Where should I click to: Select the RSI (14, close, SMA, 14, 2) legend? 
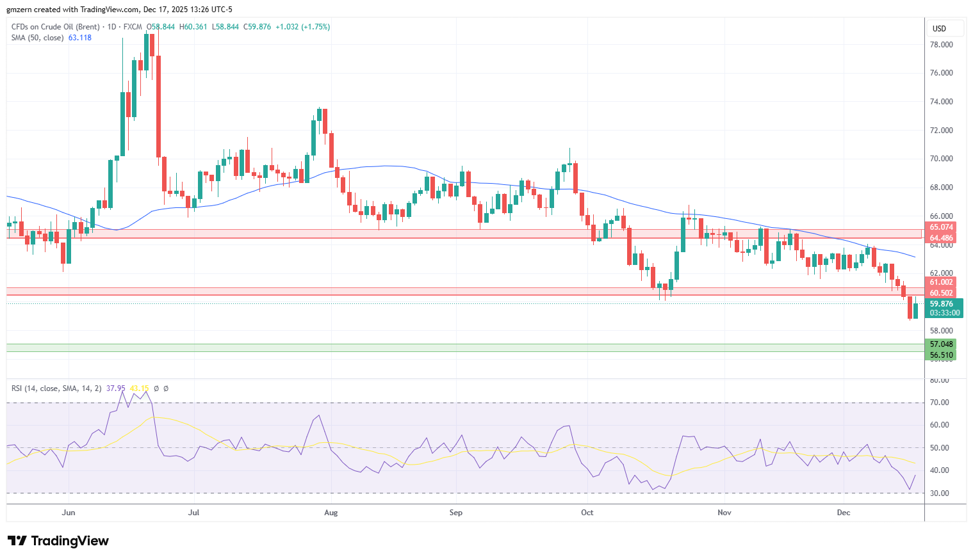point(56,388)
